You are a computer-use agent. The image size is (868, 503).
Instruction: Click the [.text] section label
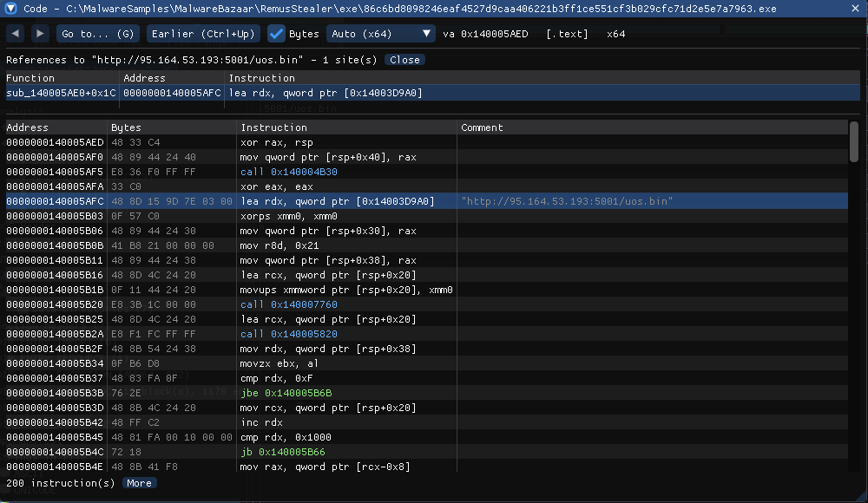[x=567, y=34]
